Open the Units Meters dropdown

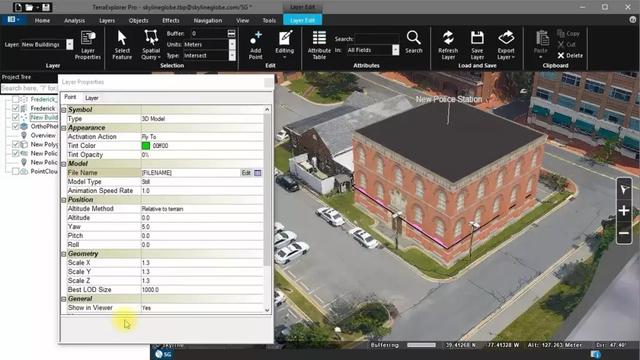(x=232, y=44)
